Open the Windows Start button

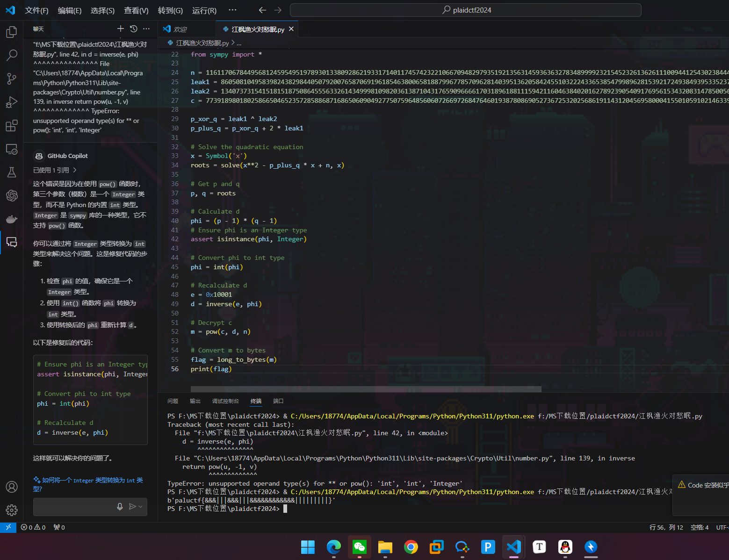[x=308, y=547]
